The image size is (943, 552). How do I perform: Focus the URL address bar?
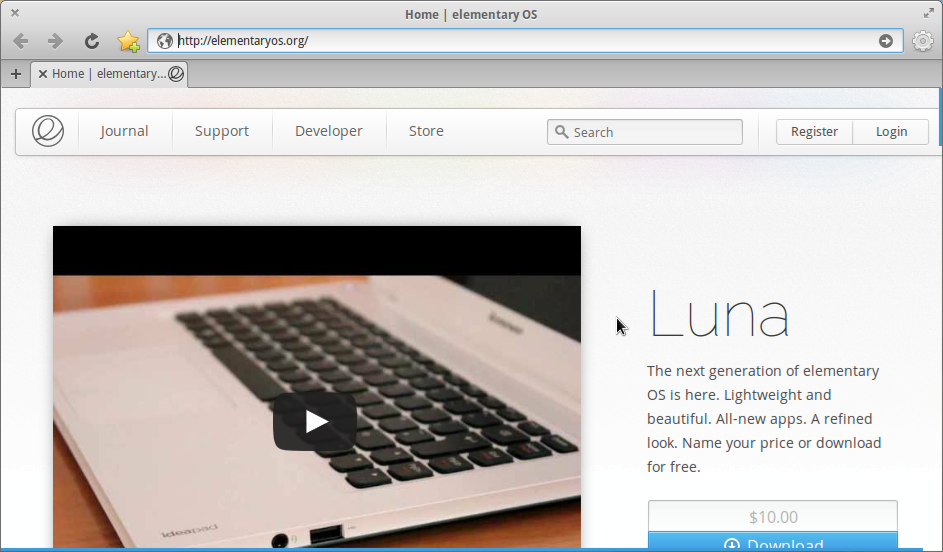[525, 41]
